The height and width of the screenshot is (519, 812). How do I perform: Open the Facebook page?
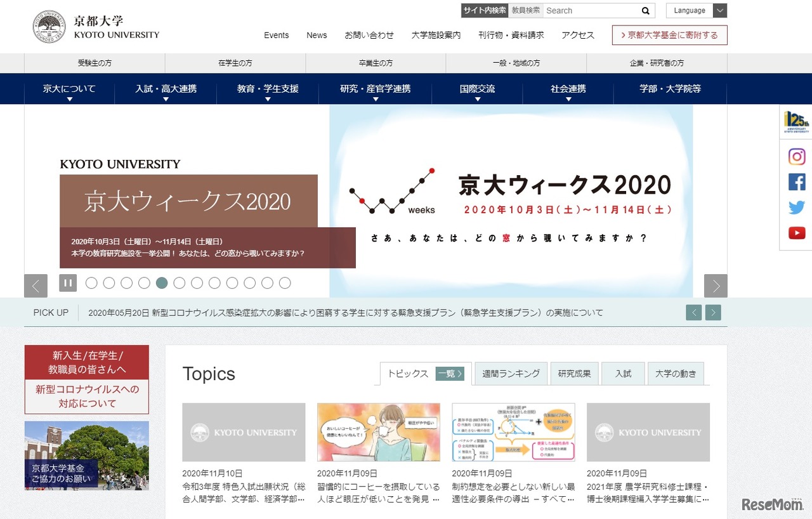coord(797,182)
